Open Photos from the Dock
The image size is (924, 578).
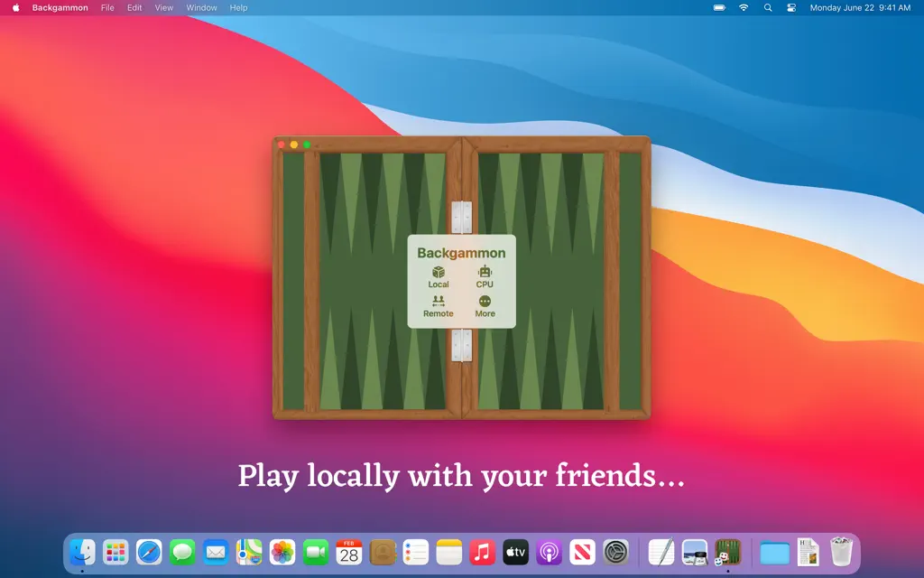coord(282,553)
